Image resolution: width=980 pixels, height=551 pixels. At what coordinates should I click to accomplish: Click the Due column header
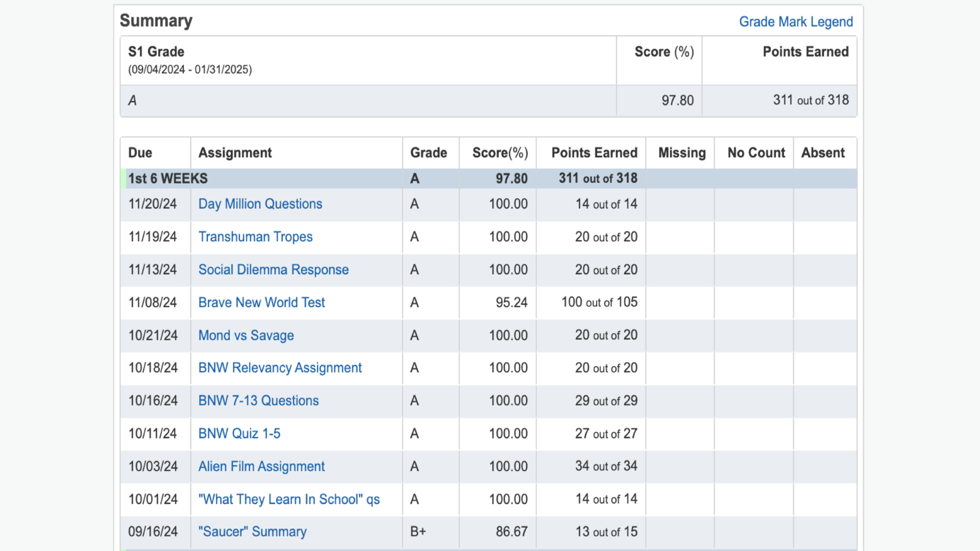[140, 153]
